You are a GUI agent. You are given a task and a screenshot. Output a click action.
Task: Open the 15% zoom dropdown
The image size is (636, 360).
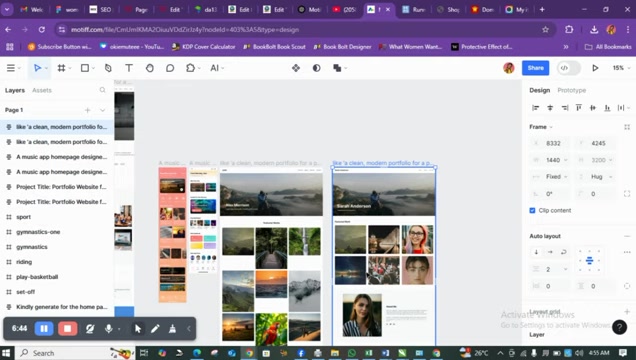pos(621,68)
